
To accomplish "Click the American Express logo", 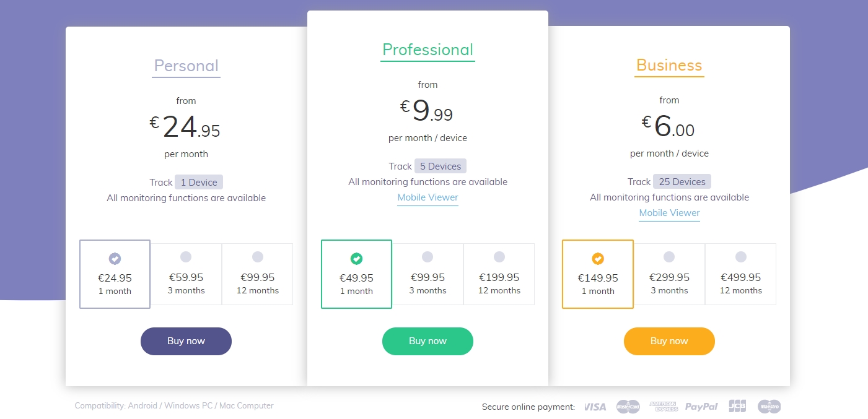I will pos(664,407).
